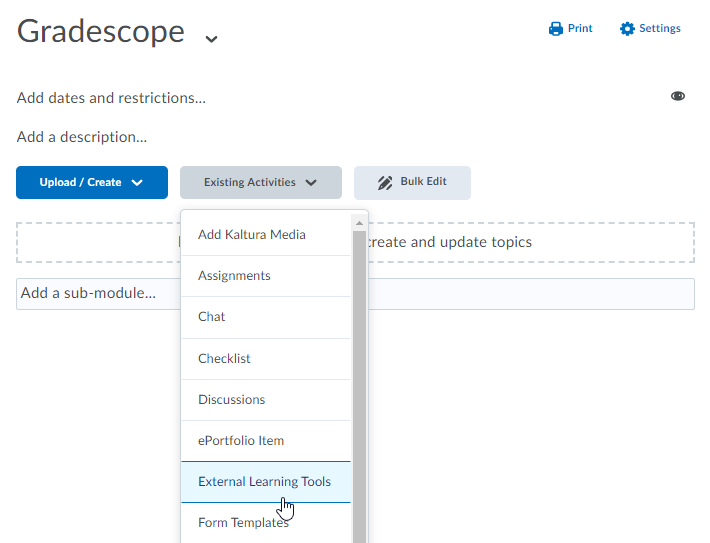Choose Discussions from the menu
Viewport: 710px width, 543px height.
pos(231,400)
